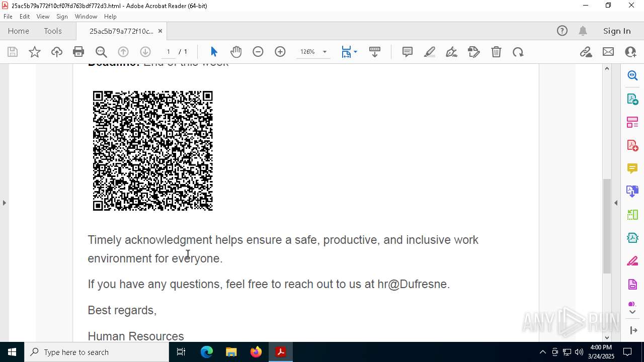Launch Firefox from taskbar
The width and height of the screenshot is (644, 362).
coord(256,352)
